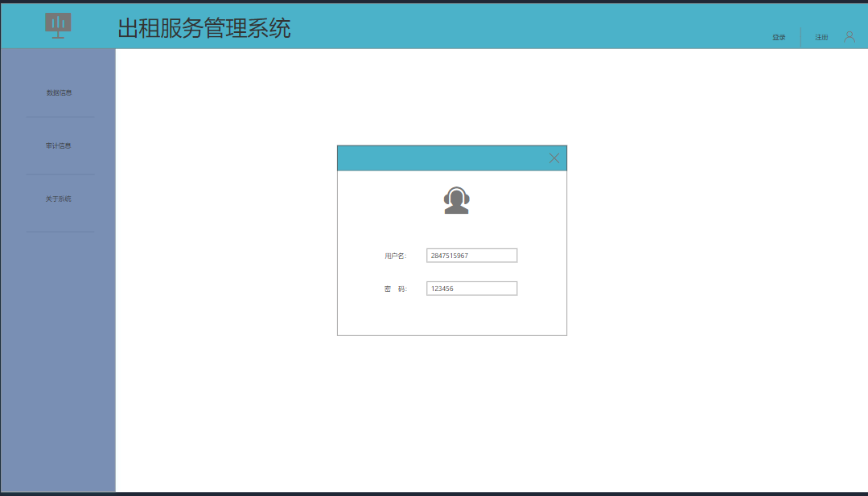Focus the 密码 input field

pos(471,289)
